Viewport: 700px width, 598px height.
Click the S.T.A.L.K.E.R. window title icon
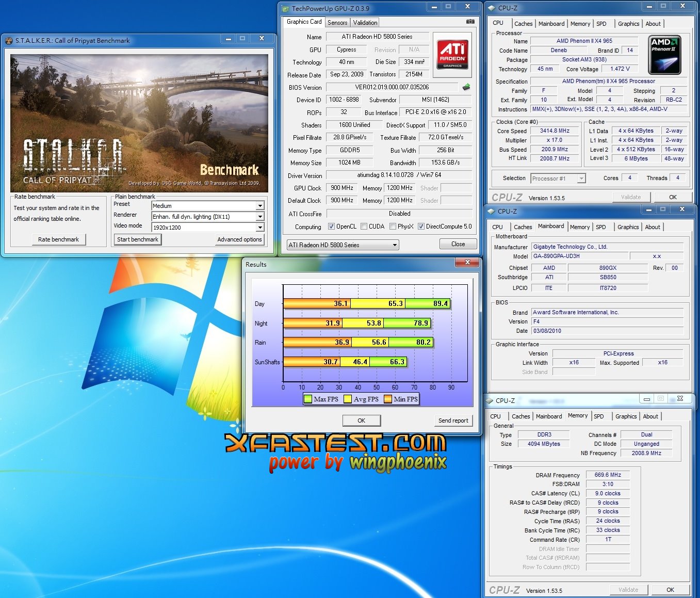(9, 41)
